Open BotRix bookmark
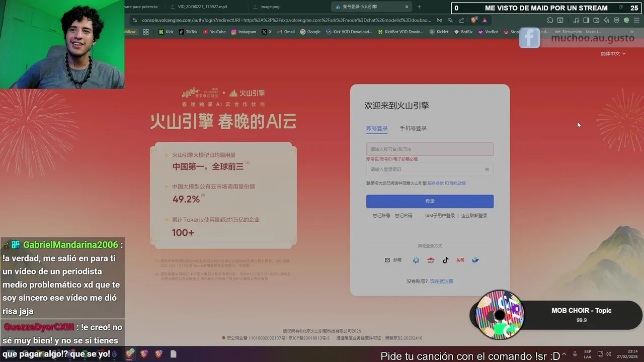The width and height of the screenshot is (644, 362). pyautogui.click(x=463, y=32)
